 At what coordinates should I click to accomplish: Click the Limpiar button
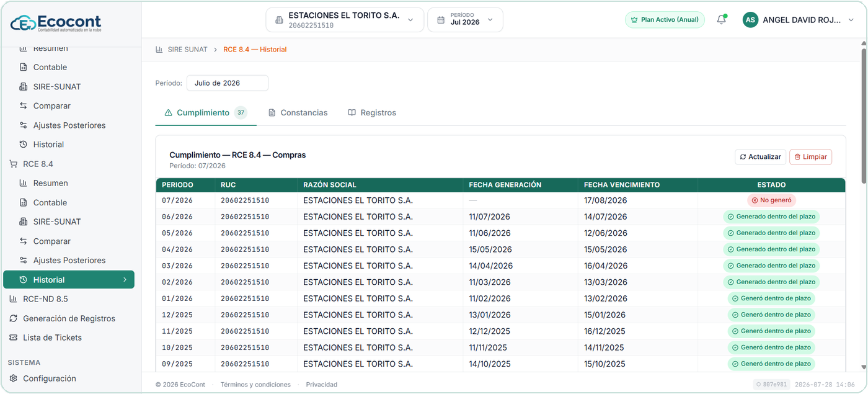pos(810,157)
